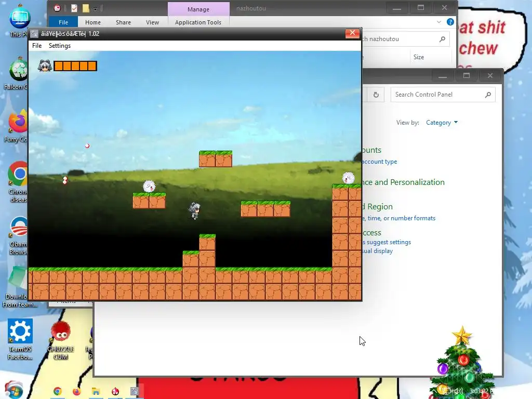Open File tab in the nazhoutou Explorer window
This screenshot has width=532, height=399.
click(x=63, y=22)
